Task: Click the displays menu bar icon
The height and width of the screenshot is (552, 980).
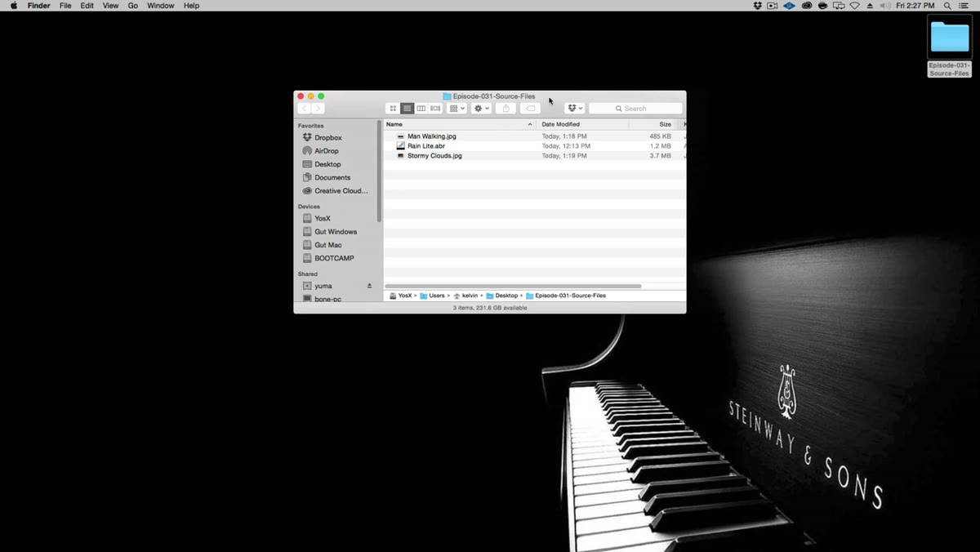Action: tap(839, 6)
